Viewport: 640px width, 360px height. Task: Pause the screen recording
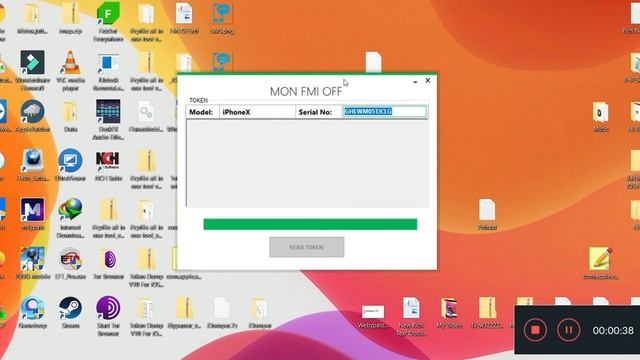pyautogui.click(x=569, y=329)
